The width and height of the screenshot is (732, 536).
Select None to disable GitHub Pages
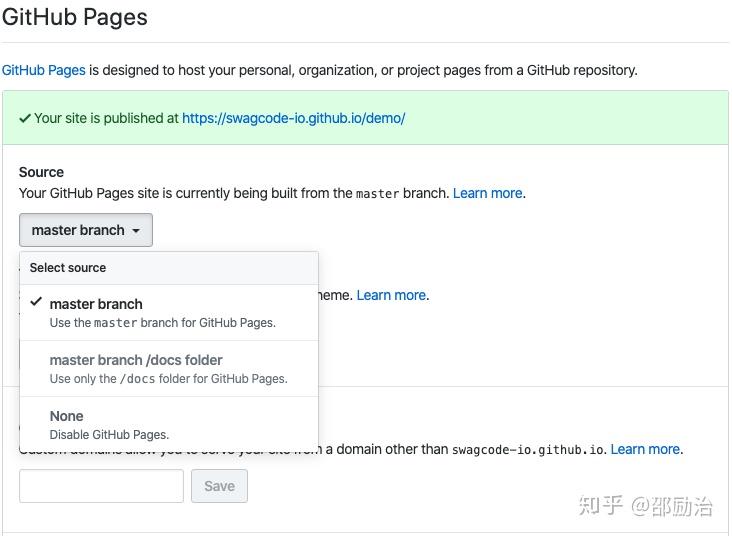pyautogui.click(x=169, y=424)
